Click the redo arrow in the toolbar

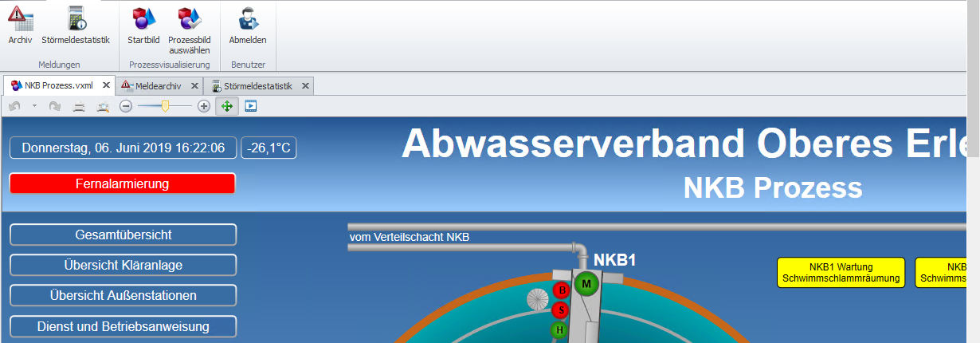tap(55, 105)
